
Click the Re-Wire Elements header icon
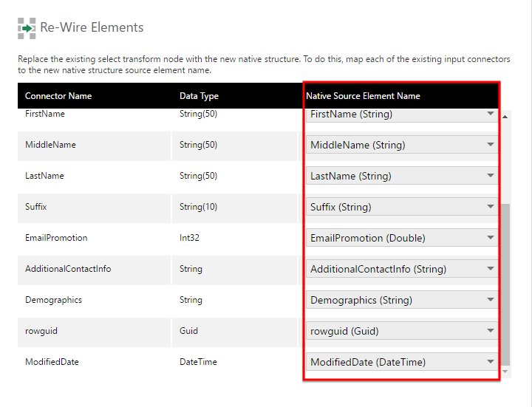click(x=27, y=28)
